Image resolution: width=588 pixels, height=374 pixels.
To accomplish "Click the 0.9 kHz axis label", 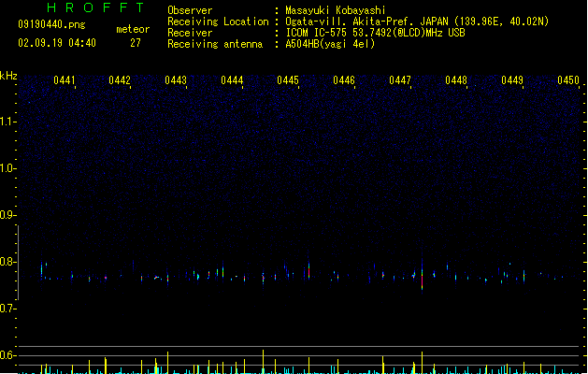I will point(7,215).
